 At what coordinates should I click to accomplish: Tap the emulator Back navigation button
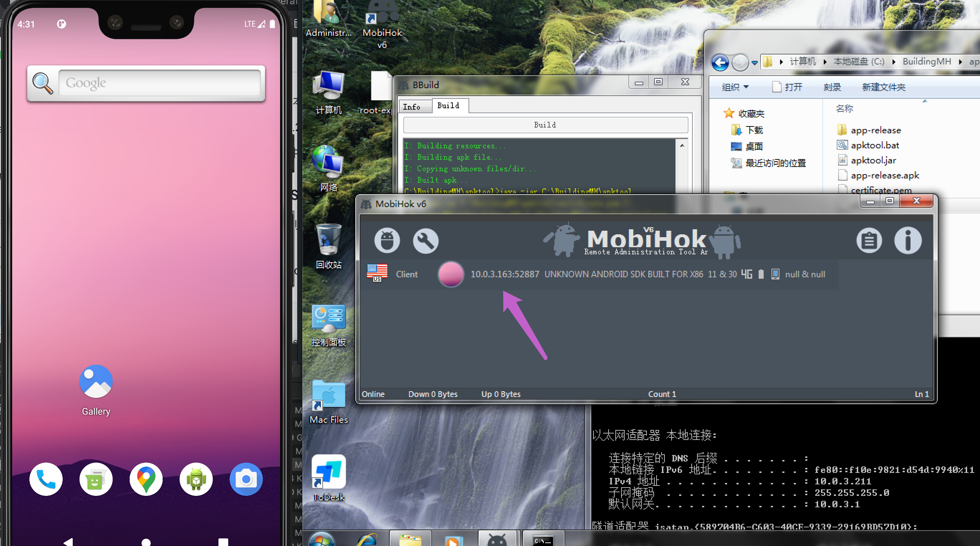click(x=68, y=542)
